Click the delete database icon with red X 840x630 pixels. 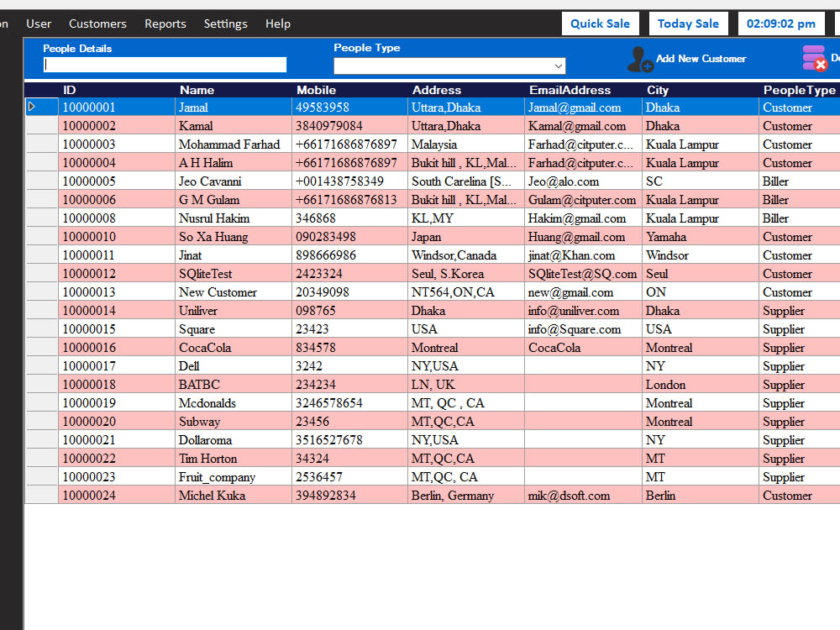tap(814, 58)
